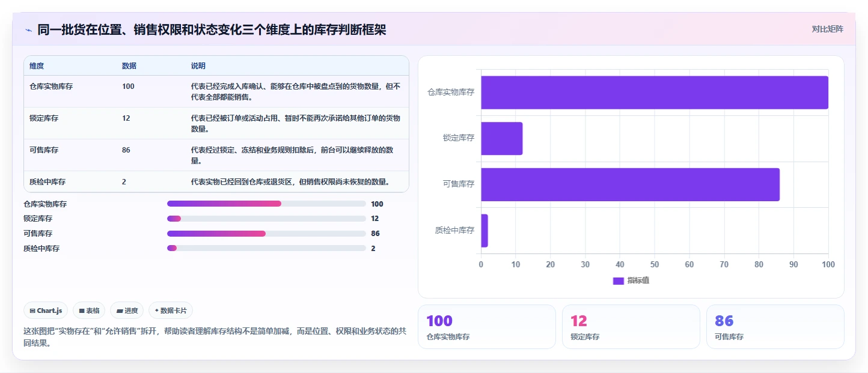
Task: Click the 说明 table column header
Action: tap(198, 65)
